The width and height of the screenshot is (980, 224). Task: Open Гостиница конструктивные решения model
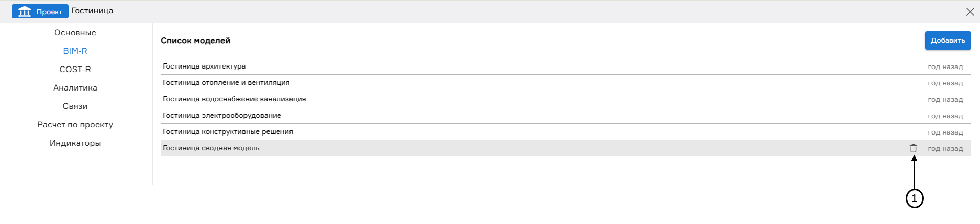point(228,132)
